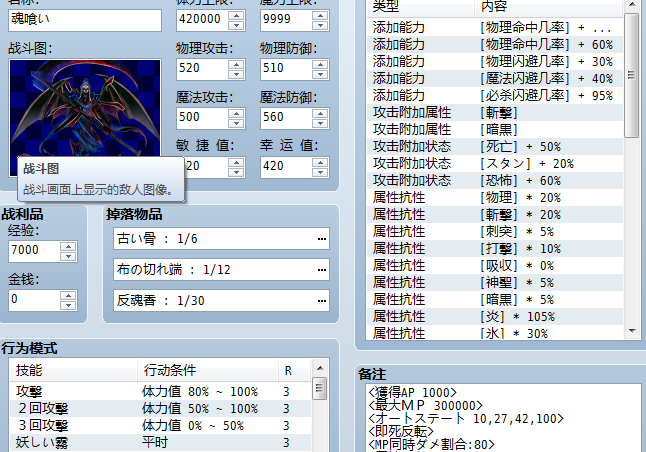Image resolution: width=646 pixels, height=452 pixels.
Task: Decrease 物理防御 value 510
Action: [x=320, y=74]
